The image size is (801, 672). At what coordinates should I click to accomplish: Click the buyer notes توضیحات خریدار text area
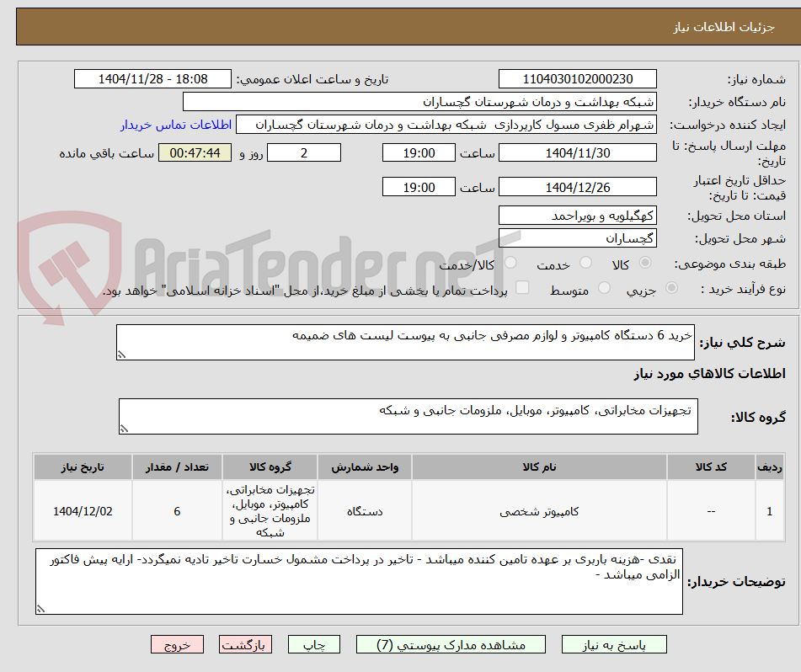pyautogui.click(x=359, y=582)
